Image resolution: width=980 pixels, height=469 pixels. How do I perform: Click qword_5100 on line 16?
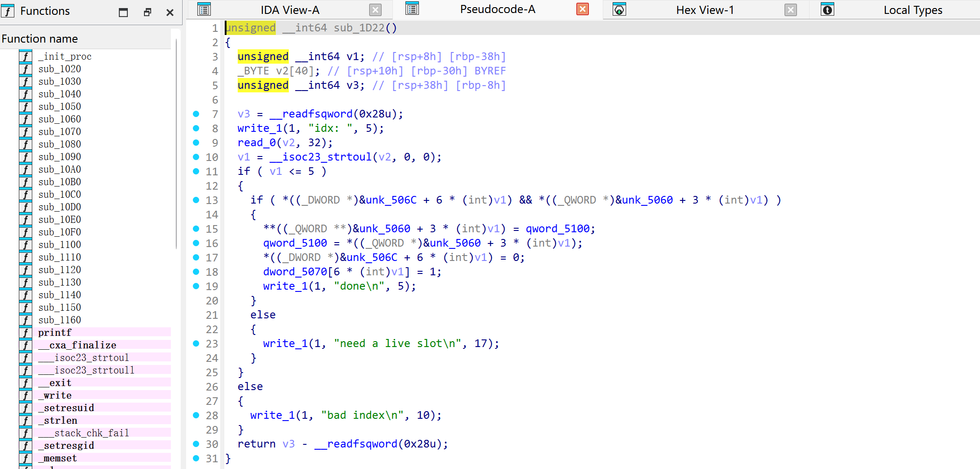(x=295, y=243)
